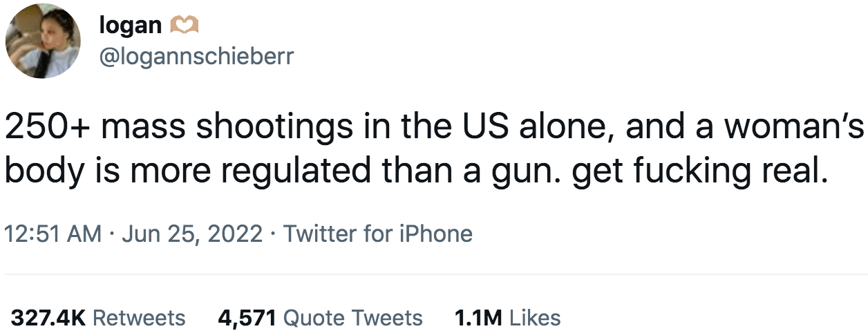Open the Twitter for iPhone source link
This screenshot has height=331, width=868.
377,234
